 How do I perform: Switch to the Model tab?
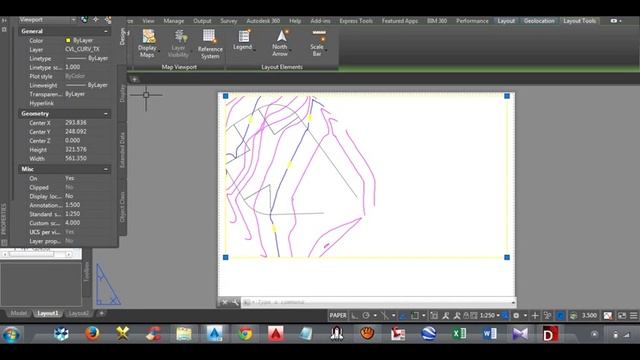[19, 313]
